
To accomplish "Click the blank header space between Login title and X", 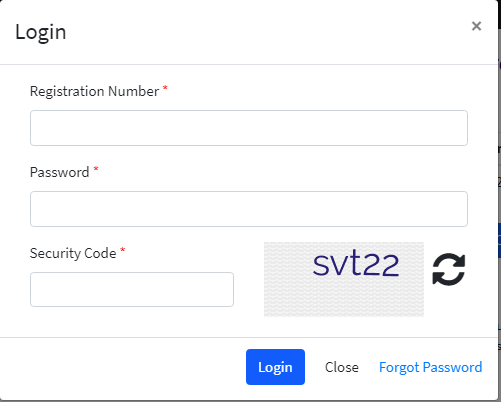I will click(267, 32).
